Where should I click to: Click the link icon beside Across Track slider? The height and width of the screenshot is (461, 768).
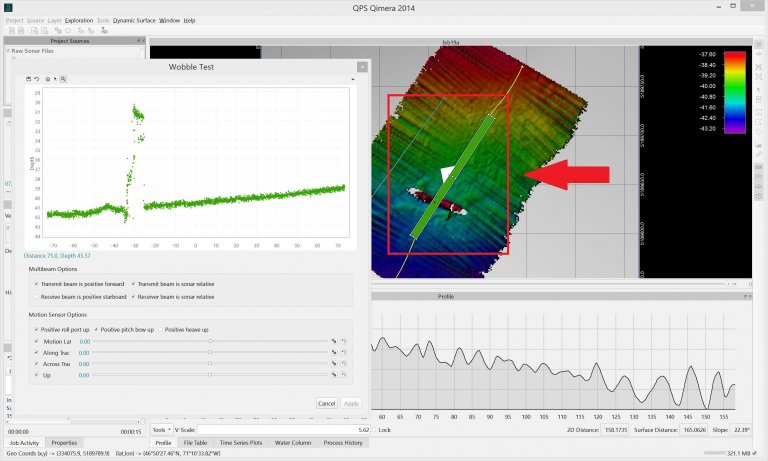pyautogui.click(x=334, y=364)
